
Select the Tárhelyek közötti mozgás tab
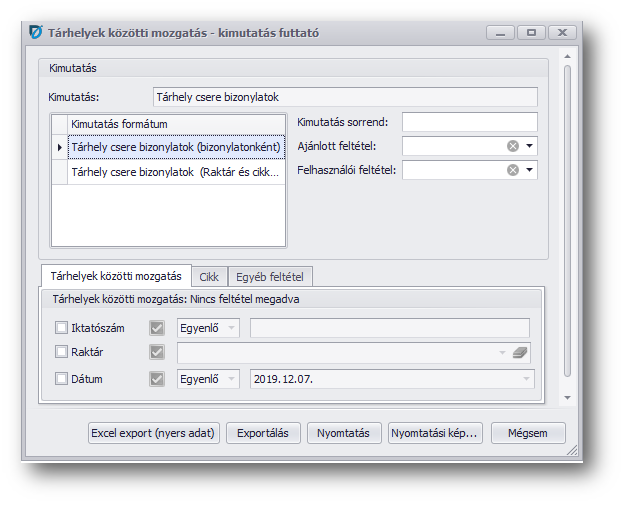116,276
